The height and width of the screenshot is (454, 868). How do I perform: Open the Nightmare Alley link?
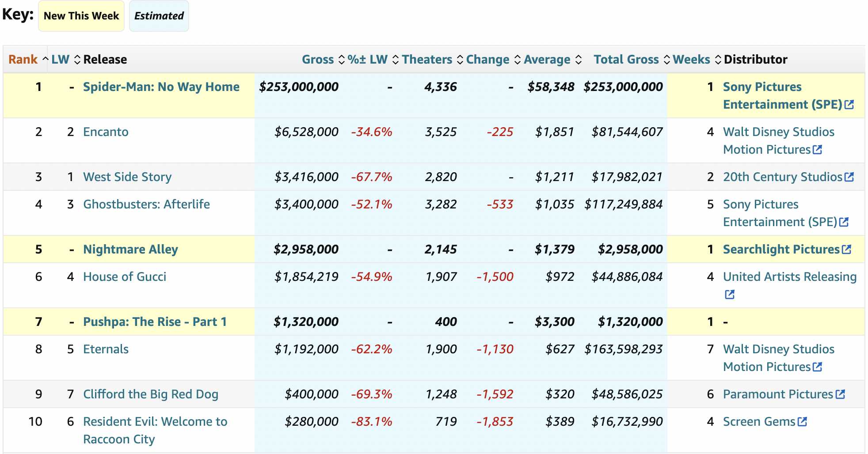coord(130,250)
